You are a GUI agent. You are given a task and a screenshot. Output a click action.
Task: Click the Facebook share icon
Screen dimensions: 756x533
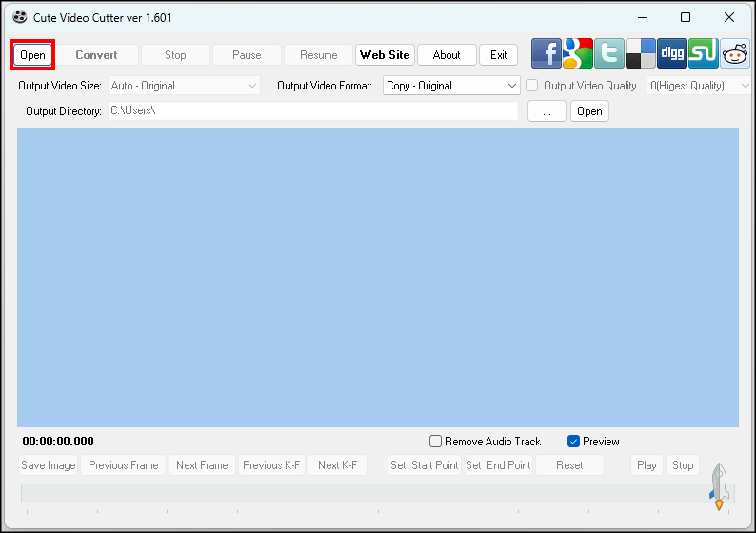547,54
